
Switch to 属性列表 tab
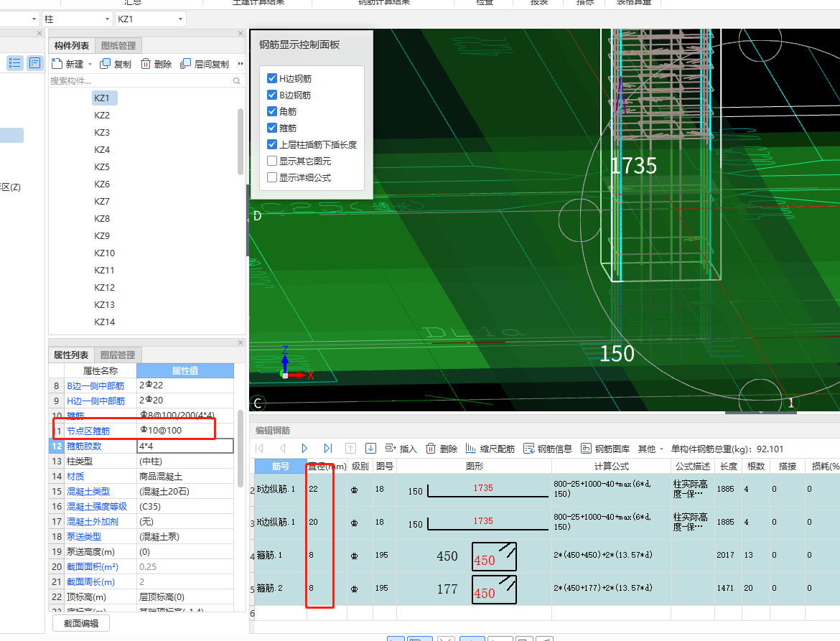[x=71, y=355]
